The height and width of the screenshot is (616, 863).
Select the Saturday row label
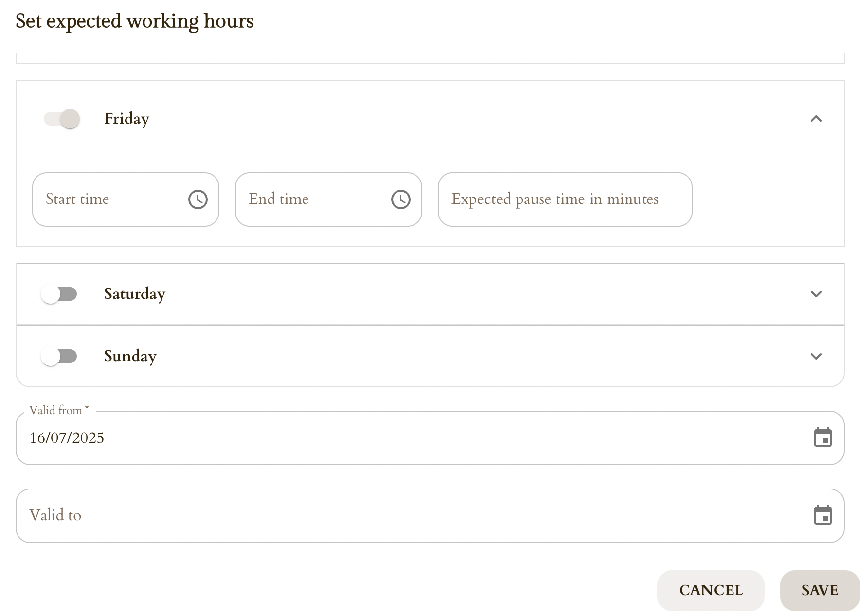tap(135, 294)
